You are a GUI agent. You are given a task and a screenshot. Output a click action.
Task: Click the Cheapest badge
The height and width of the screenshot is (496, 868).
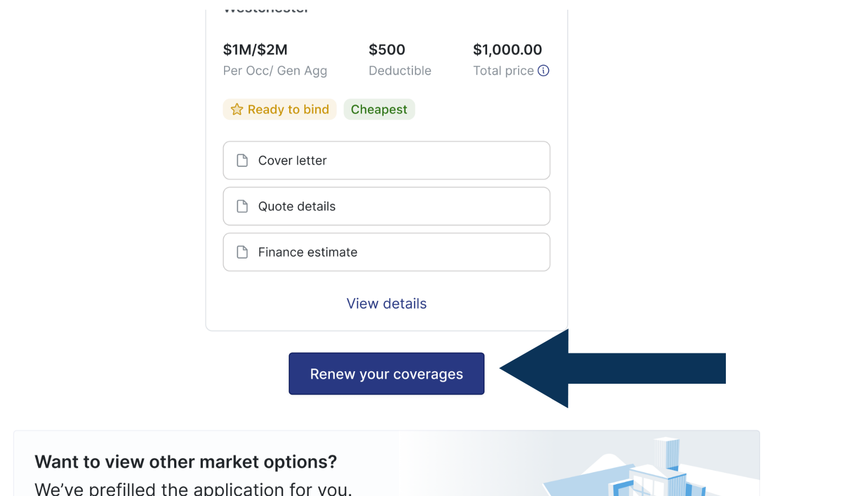pyautogui.click(x=379, y=109)
